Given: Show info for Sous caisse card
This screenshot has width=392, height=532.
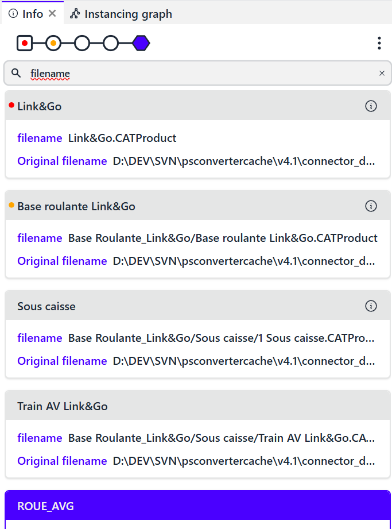Looking at the screenshot, I should point(371,306).
